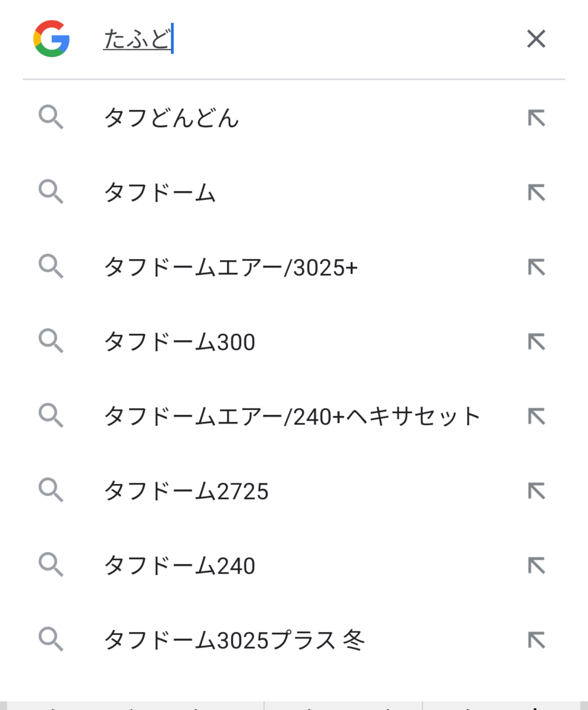
Task: Click the arrow icon next to タフドーム300
Action: coord(536,342)
